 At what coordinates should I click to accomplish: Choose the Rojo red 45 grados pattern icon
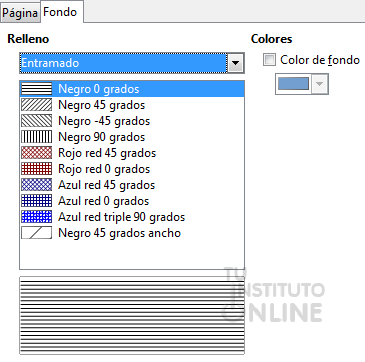point(37,153)
